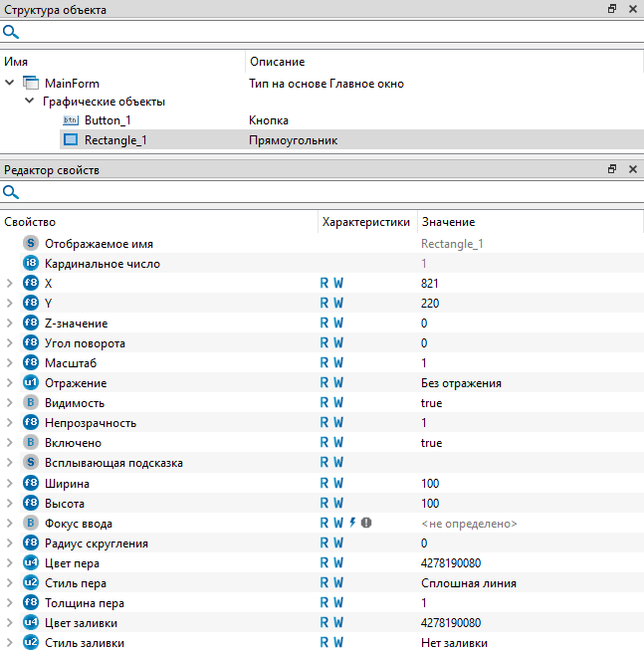Undock the Структура объекта panel
The height and width of the screenshot is (652, 644).
click(x=612, y=9)
